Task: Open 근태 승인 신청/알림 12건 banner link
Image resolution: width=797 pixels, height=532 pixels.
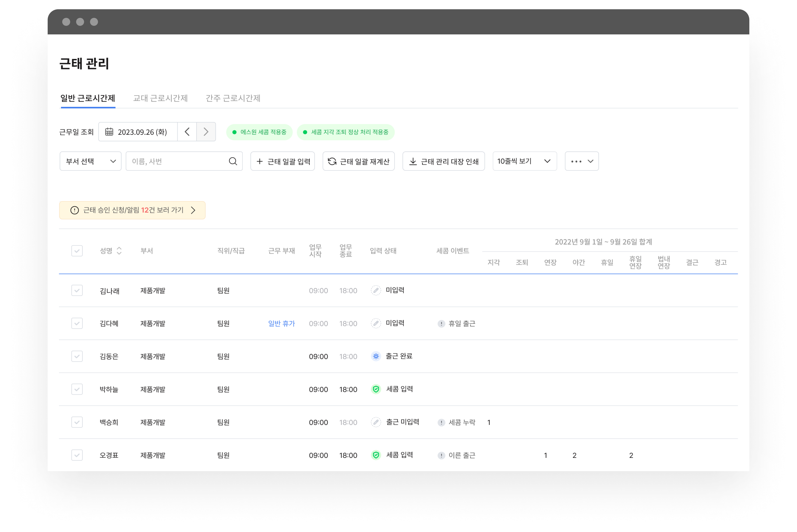Action: [132, 210]
